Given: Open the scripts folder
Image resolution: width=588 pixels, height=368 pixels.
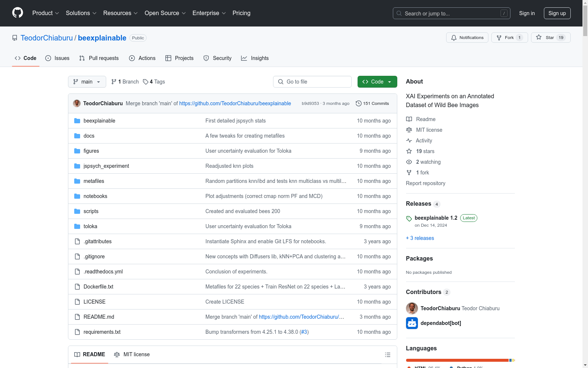Looking at the screenshot, I should coord(91,211).
